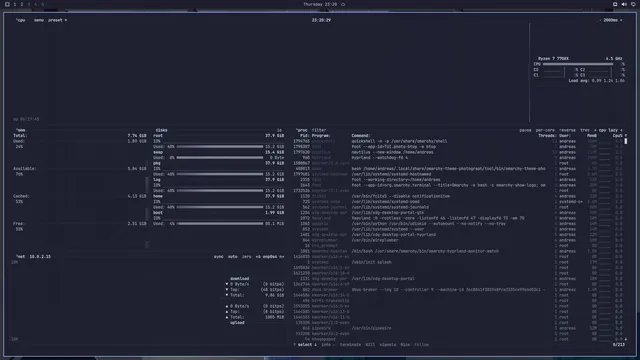Click the proc box label
The width and height of the screenshot is (640, 360).
point(302,130)
